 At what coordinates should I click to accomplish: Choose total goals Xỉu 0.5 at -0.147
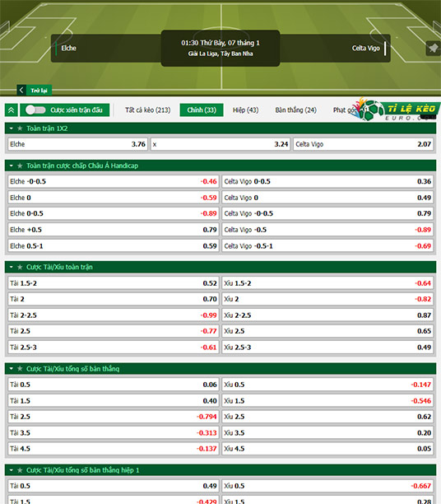(327, 385)
